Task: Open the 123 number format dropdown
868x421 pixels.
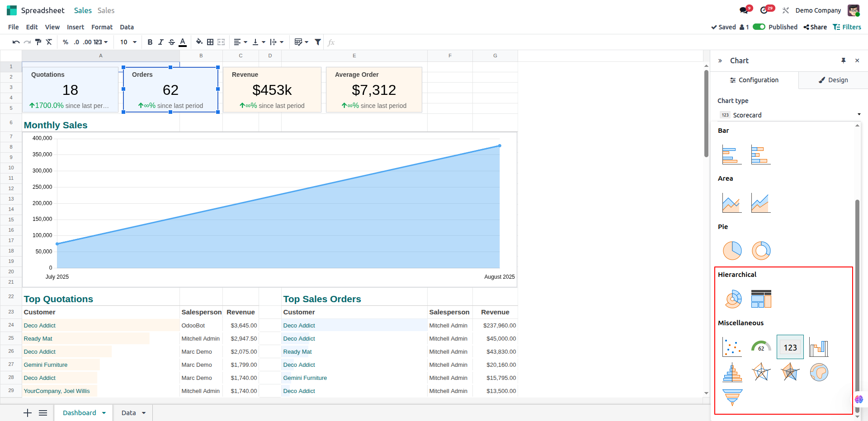Action: coord(101,42)
